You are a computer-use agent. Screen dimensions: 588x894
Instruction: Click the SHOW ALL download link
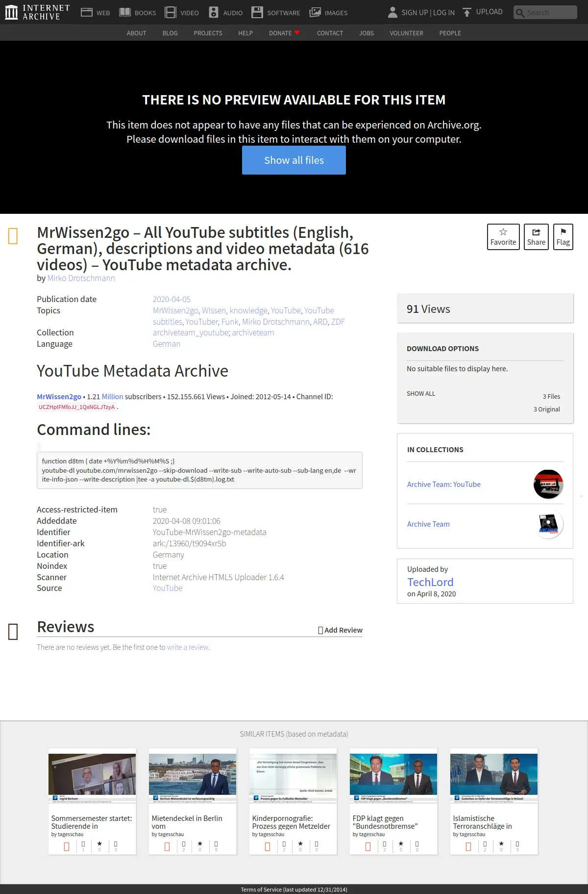[x=421, y=393]
